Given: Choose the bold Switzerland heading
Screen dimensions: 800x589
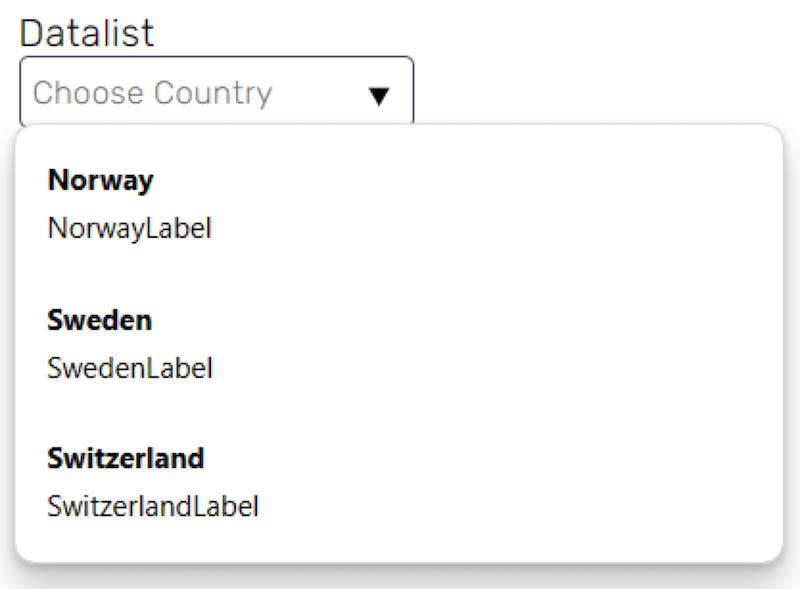Looking at the screenshot, I should coord(126,458).
